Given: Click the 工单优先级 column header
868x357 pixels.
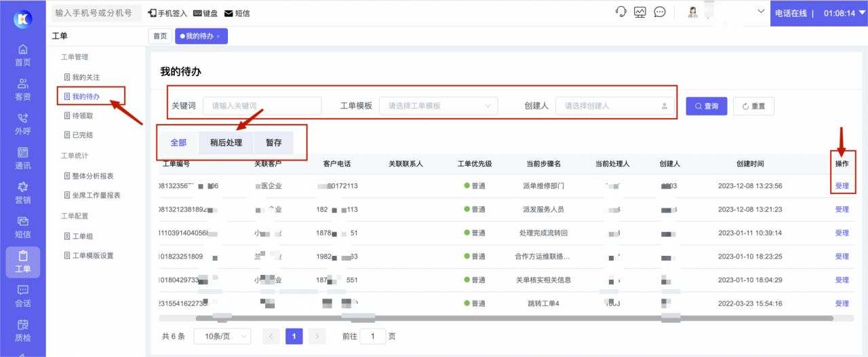Looking at the screenshot, I should (475, 164).
